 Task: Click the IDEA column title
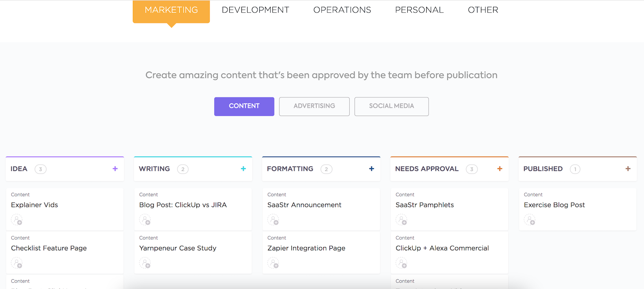19,169
